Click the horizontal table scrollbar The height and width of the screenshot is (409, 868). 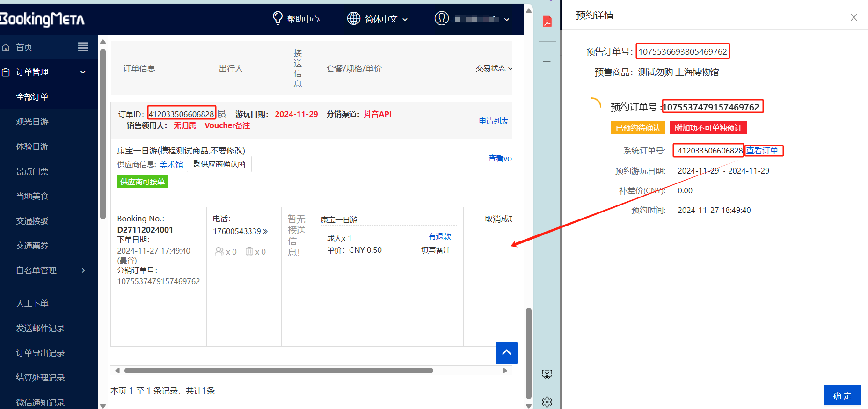coord(279,371)
